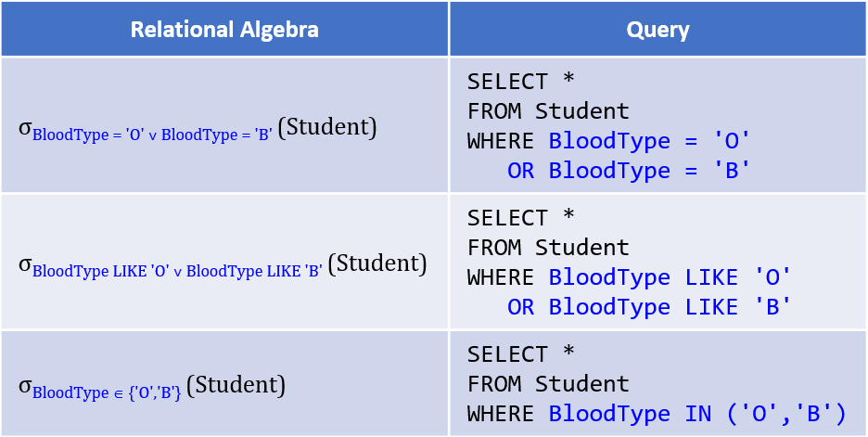This screenshot has height=437, width=868.
Task: Select the sigma symbol in the first row
Action: (24, 129)
